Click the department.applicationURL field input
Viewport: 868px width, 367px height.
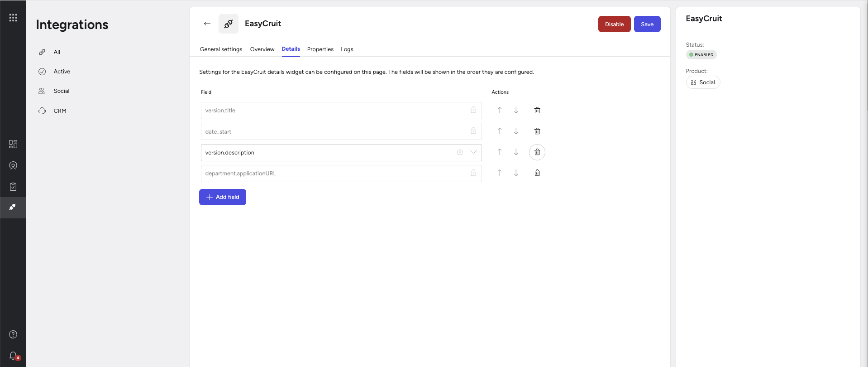341,174
